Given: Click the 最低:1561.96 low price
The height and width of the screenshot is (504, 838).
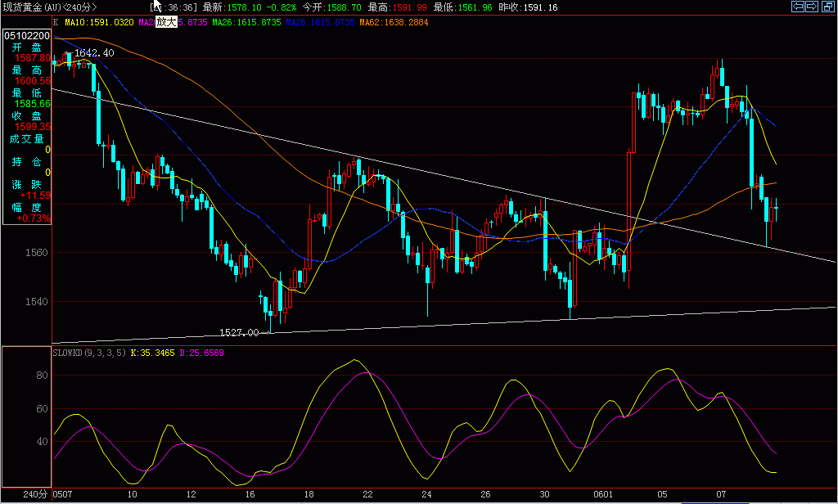Looking at the screenshot, I should [463, 7].
